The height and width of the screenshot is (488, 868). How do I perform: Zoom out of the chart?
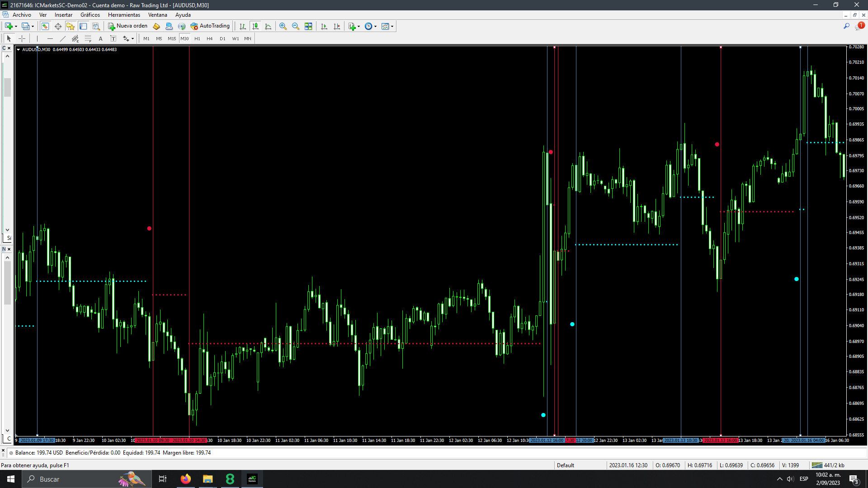click(x=296, y=26)
